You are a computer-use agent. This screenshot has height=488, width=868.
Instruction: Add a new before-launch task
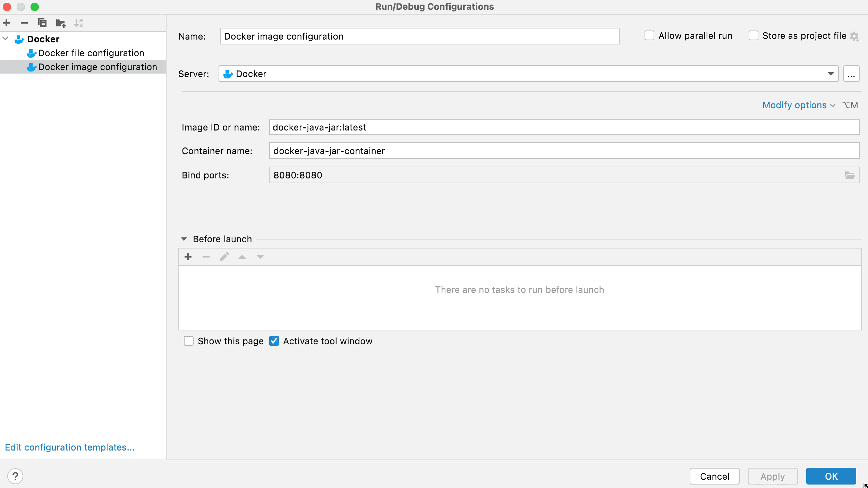click(x=188, y=257)
